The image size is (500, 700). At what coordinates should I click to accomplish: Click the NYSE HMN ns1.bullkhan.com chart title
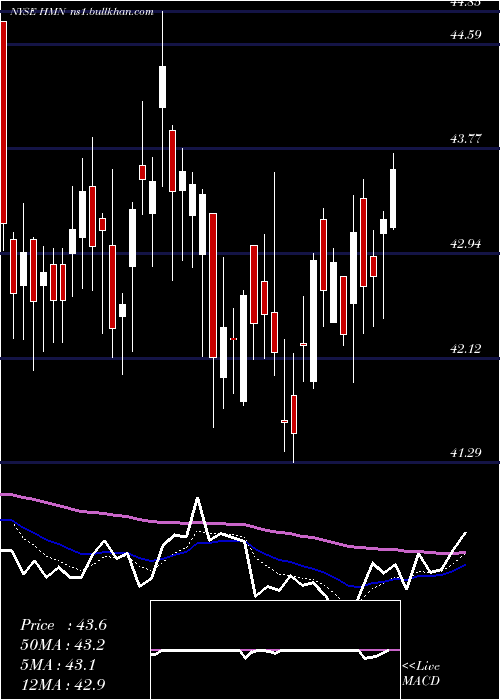click(x=82, y=12)
